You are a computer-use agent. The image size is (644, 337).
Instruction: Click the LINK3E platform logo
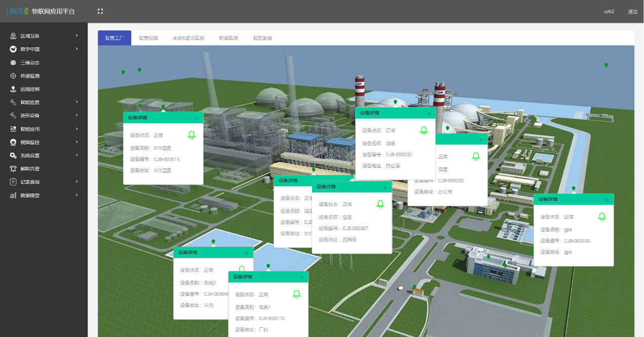click(17, 11)
